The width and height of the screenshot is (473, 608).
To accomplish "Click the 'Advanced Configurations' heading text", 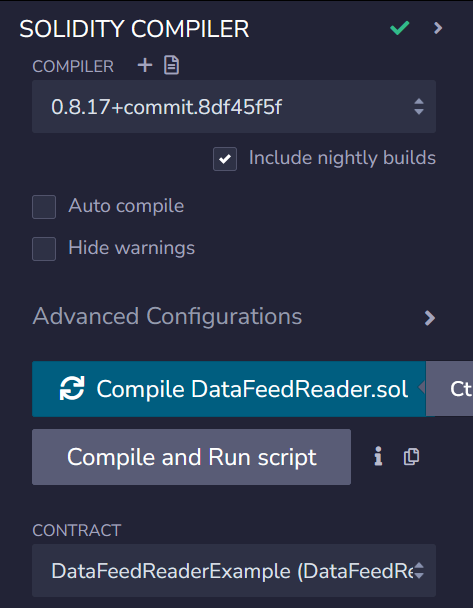I will click(x=167, y=316).
